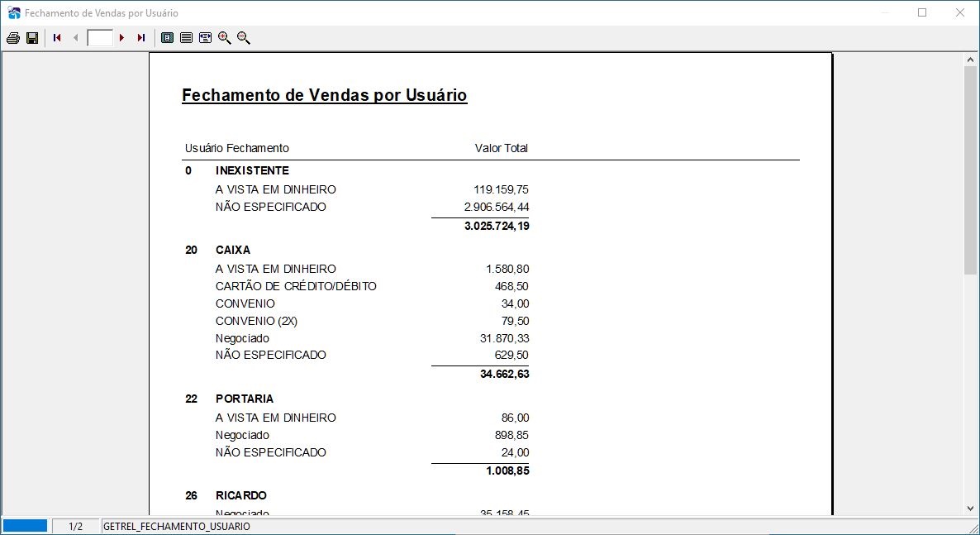
Task: Select the CAIXA user heading
Action: 232,250
